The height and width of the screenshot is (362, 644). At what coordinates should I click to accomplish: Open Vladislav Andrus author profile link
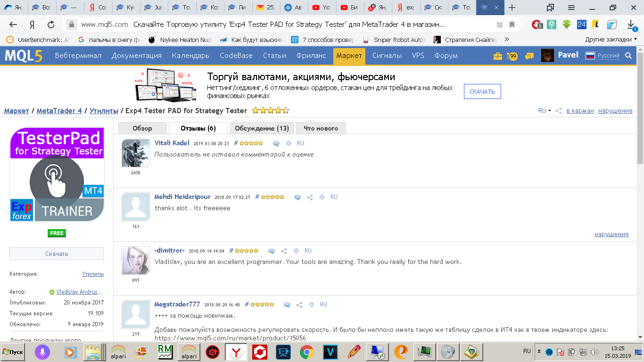[79, 292]
